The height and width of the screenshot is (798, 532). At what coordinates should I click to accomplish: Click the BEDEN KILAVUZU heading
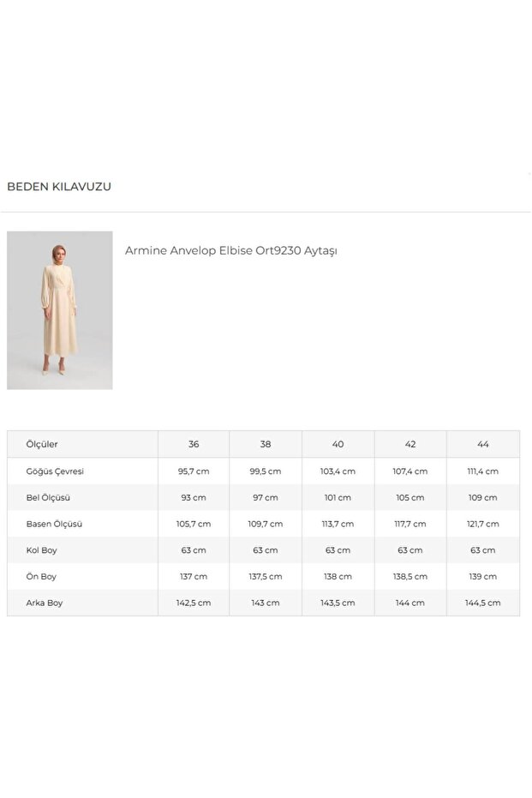point(59,186)
